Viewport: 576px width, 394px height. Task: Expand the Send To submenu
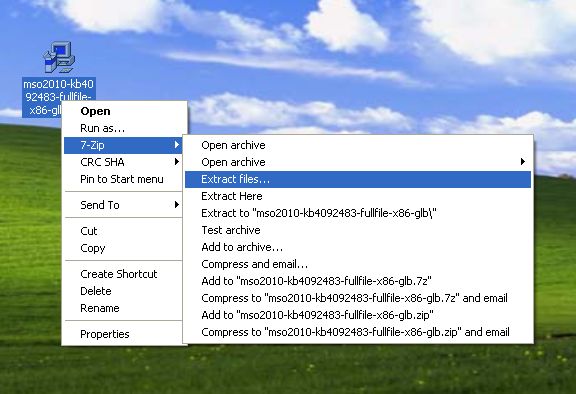coord(123,205)
